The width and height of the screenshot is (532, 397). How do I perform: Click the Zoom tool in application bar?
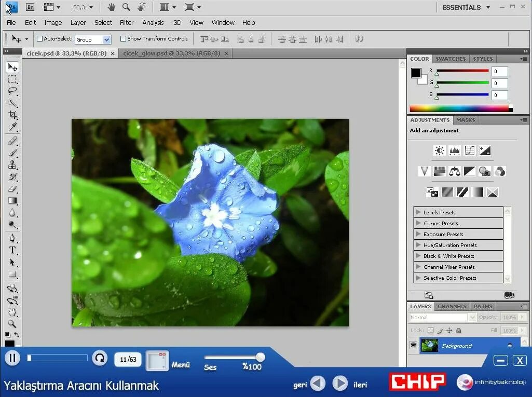(x=126, y=7)
